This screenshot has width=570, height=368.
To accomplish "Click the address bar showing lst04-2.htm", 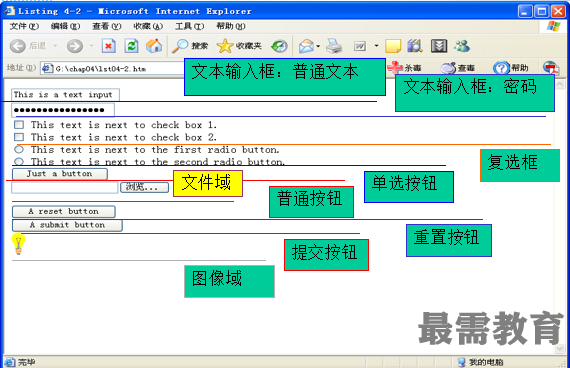I will (113, 68).
